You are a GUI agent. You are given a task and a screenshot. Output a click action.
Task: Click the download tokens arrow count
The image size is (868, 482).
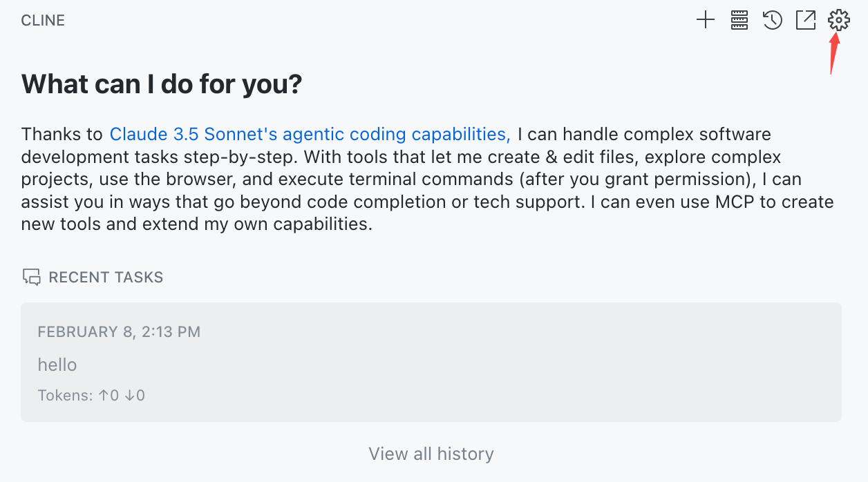pyautogui.click(x=135, y=396)
